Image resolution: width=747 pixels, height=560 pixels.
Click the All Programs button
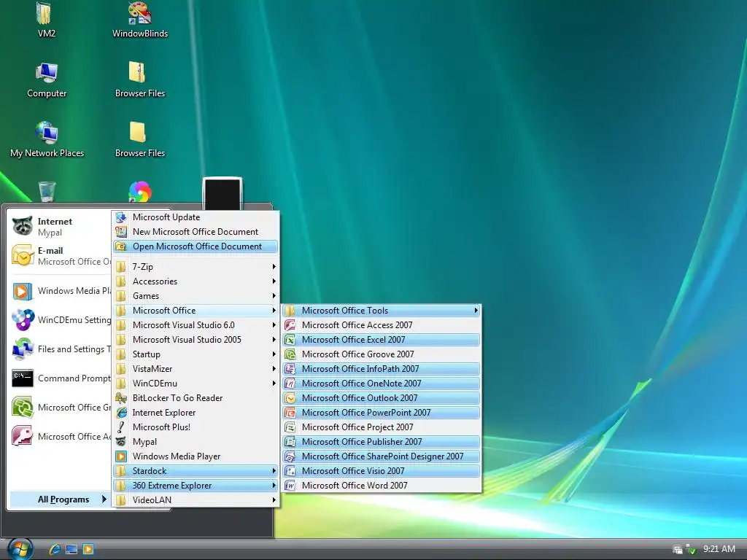click(61, 499)
